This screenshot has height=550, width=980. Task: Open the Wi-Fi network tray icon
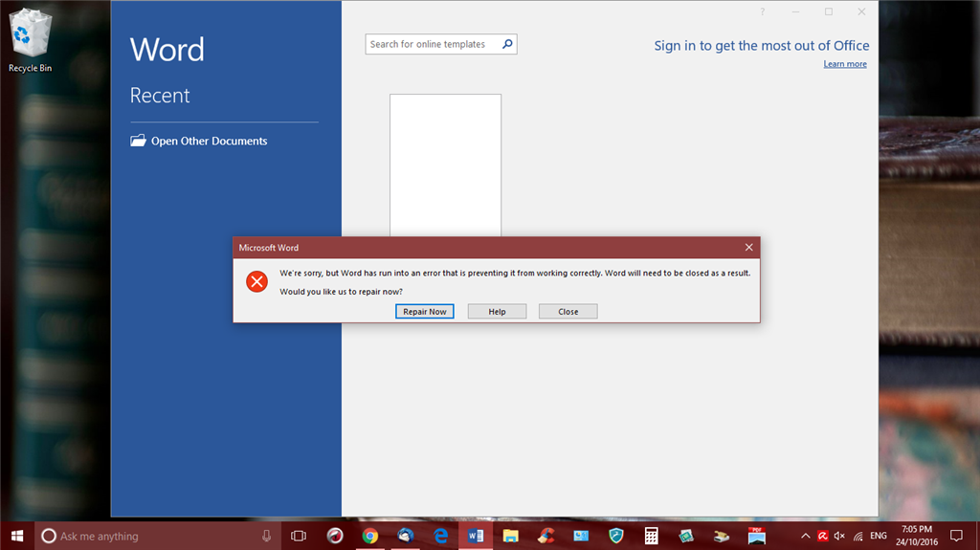pos(858,536)
